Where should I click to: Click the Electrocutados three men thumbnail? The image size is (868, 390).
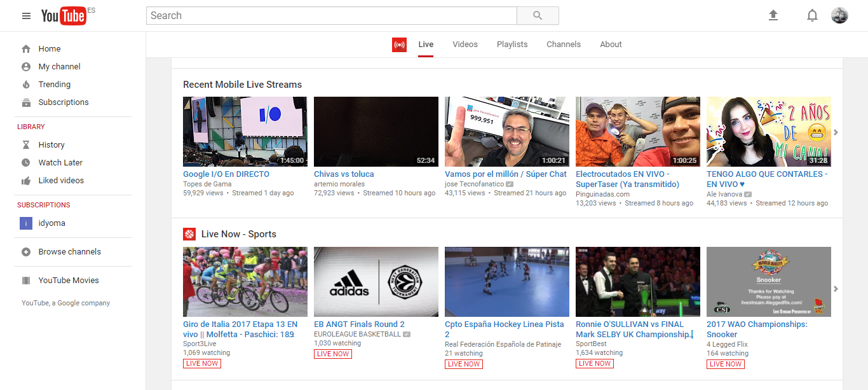[x=638, y=132]
